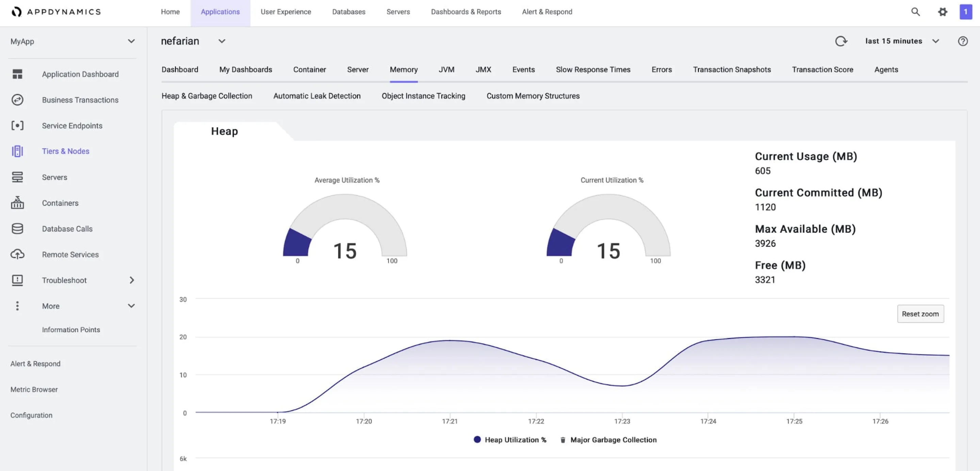The width and height of the screenshot is (980, 471).
Task: Click the notification badge in the top bar
Action: point(966,12)
